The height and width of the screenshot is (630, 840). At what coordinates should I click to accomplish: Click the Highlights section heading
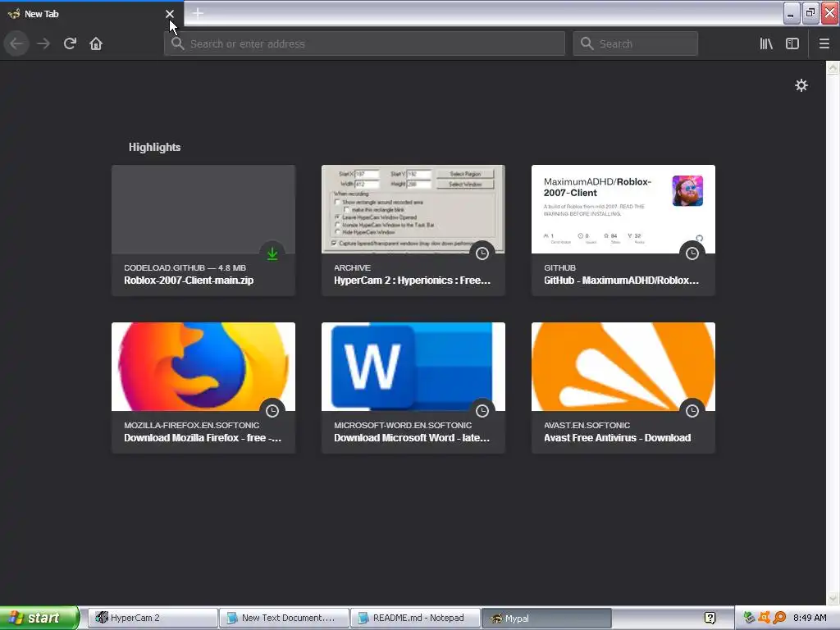[154, 148]
